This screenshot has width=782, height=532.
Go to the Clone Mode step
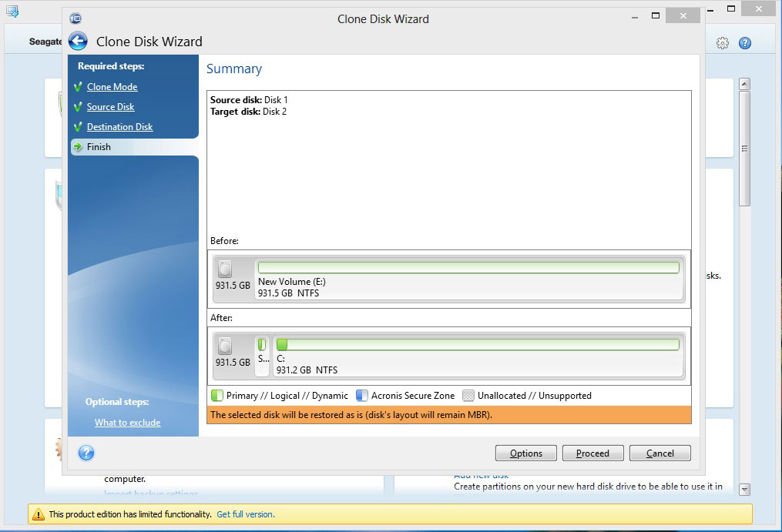coord(112,87)
